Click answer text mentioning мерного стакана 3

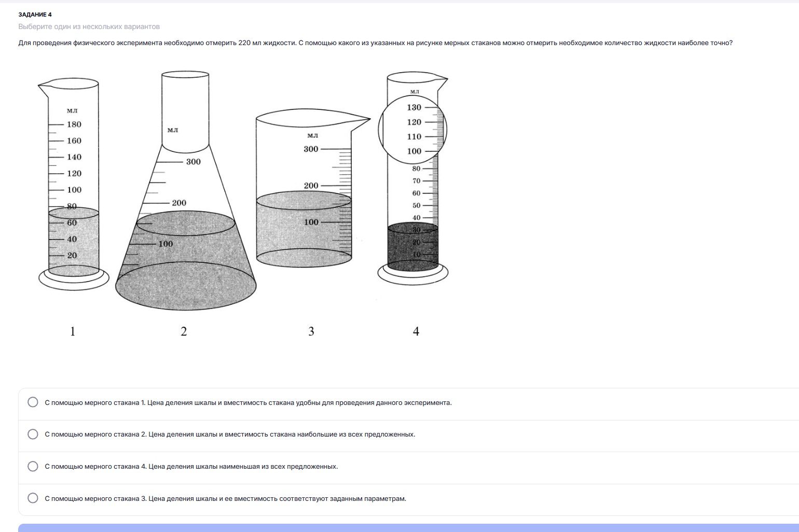point(225,499)
